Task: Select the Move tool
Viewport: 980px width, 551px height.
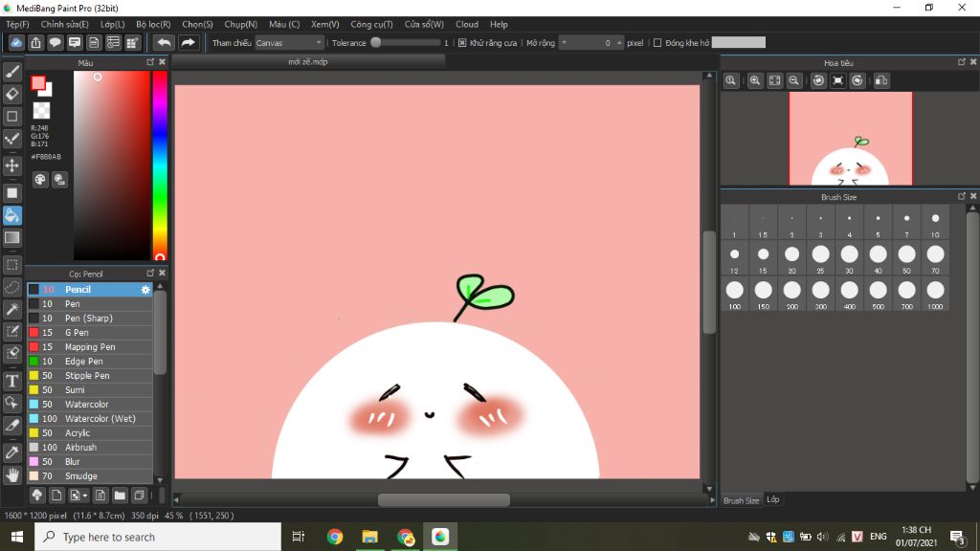Action: (11, 165)
